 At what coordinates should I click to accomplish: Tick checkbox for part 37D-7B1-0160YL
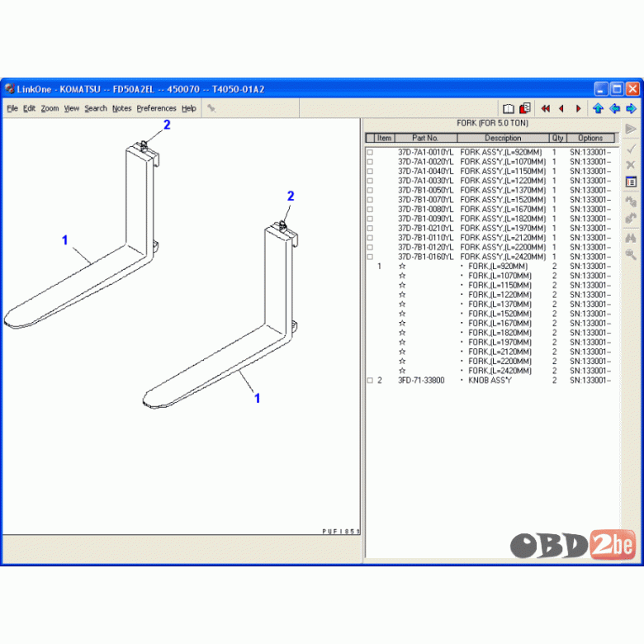(x=370, y=257)
